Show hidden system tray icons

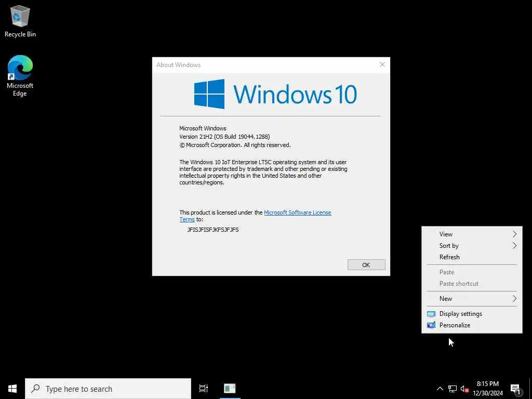click(440, 389)
